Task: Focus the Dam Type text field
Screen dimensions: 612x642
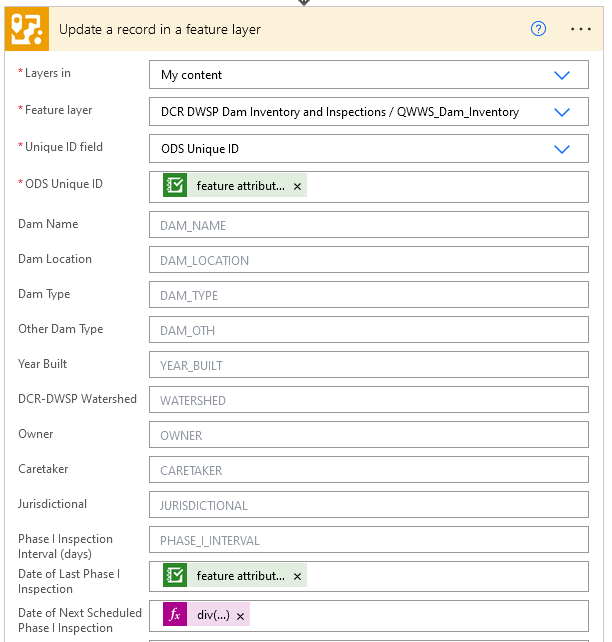Action: pos(368,295)
